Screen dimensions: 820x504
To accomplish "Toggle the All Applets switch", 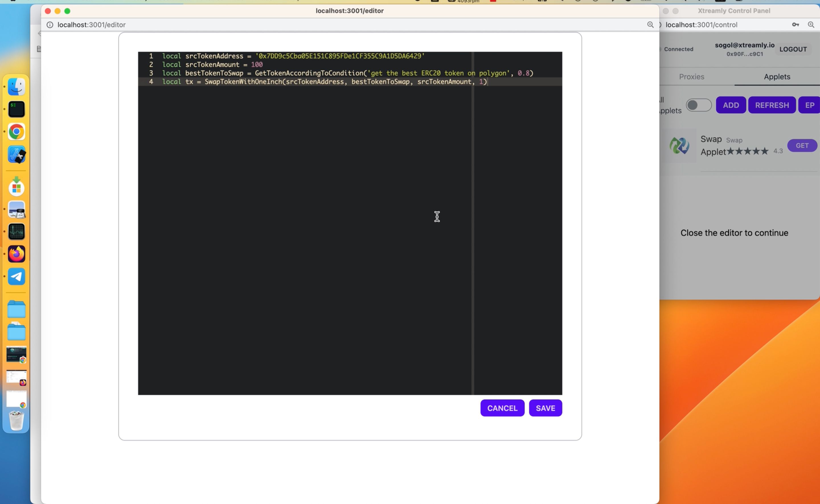I will pyautogui.click(x=698, y=105).
